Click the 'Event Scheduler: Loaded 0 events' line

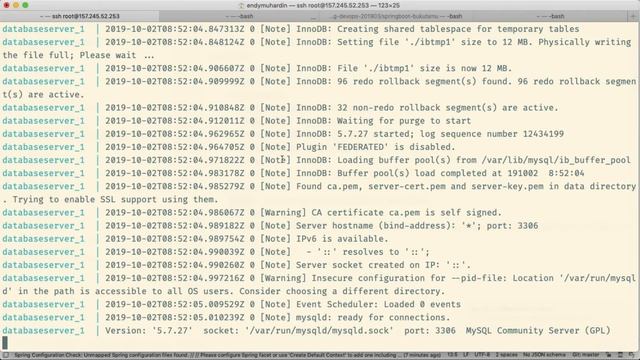(378, 304)
